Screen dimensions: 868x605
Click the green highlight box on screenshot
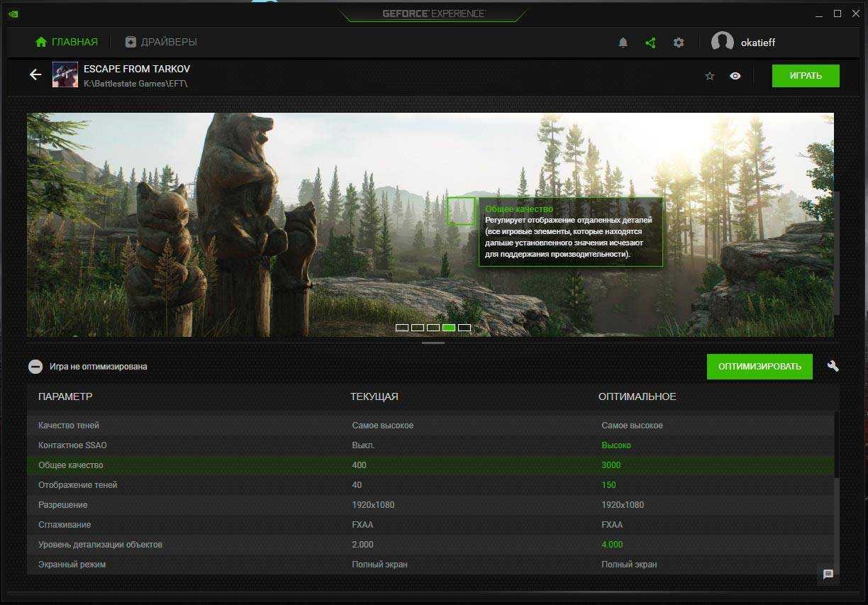[461, 211]
